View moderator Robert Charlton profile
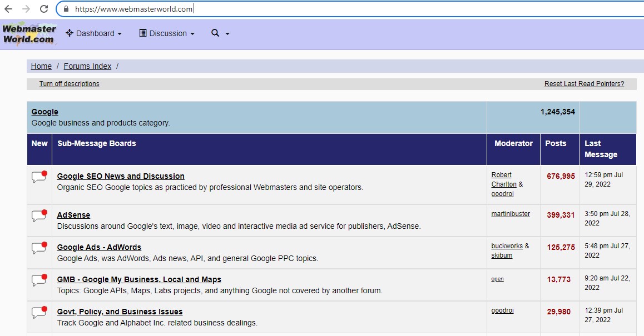 pyautogui.click(x=503, y=180)
